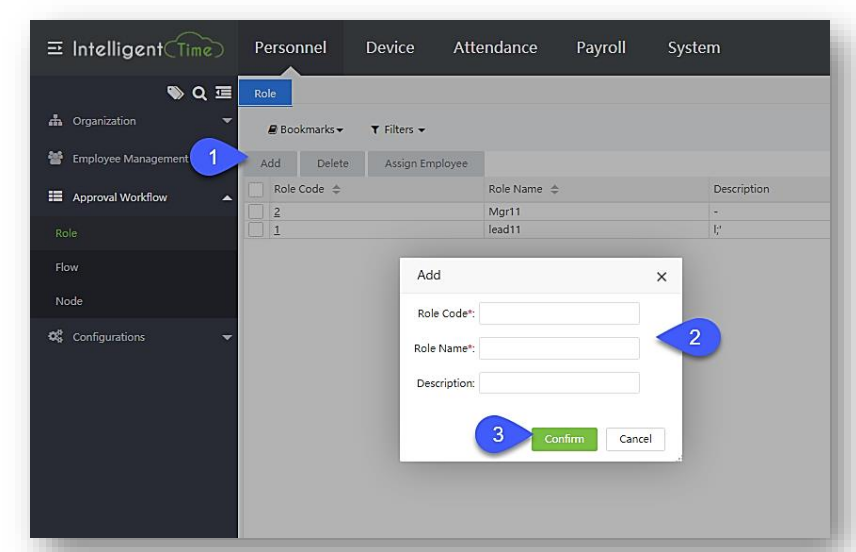This screenshot has height=552, width=856.
Task: Open the Payroll menu
Action: point(601,48)
